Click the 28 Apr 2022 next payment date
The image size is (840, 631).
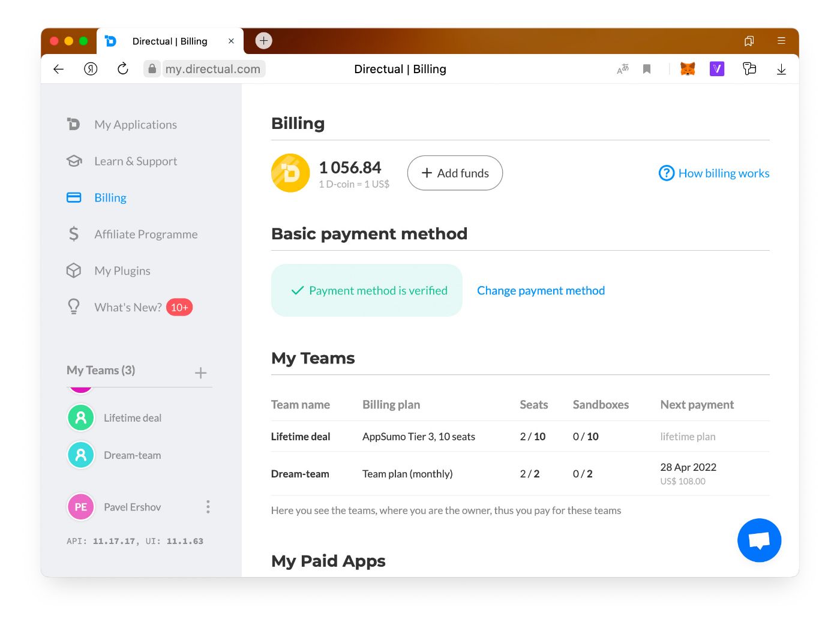click(x=688, y=467)
